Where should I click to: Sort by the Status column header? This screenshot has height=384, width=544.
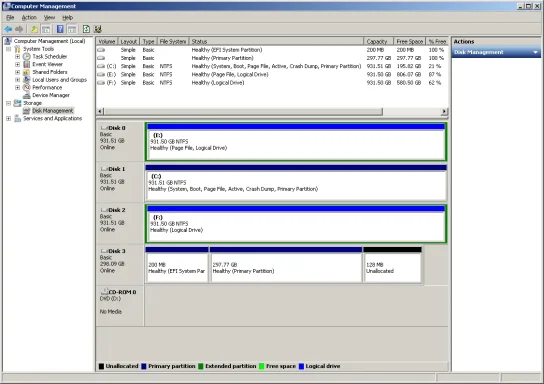click(276, 41)
